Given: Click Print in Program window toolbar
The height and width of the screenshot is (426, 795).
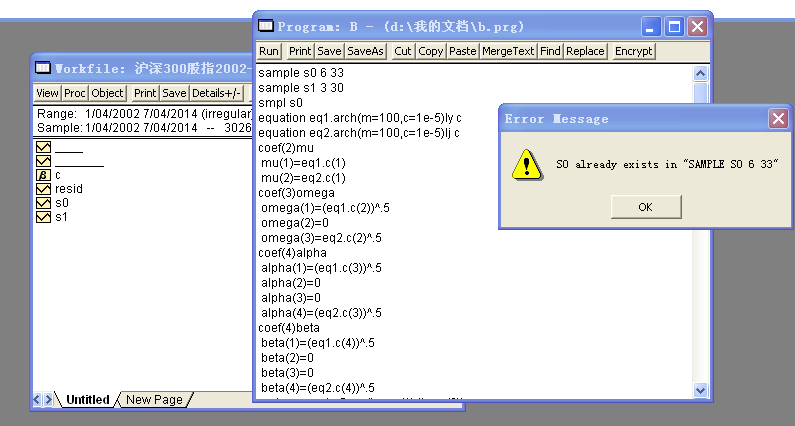Looking at the screenshot, I should click(300, 51).
